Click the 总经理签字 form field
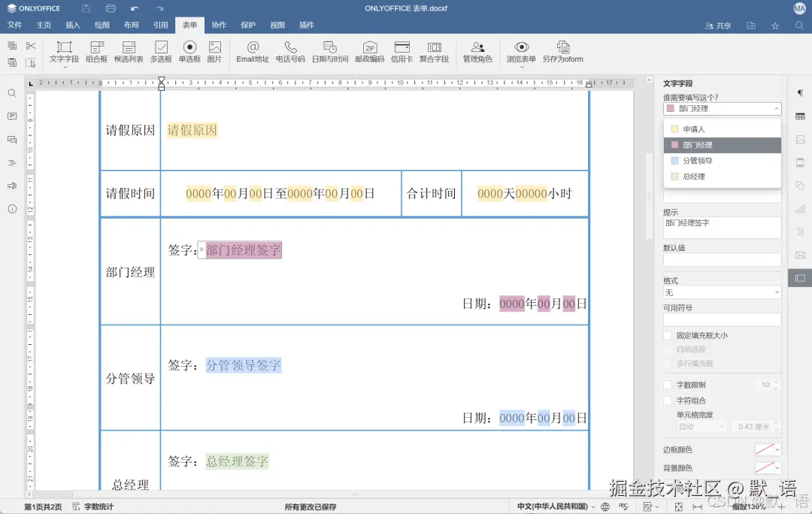Screen dimensions: 812x514 pos(237,461)
